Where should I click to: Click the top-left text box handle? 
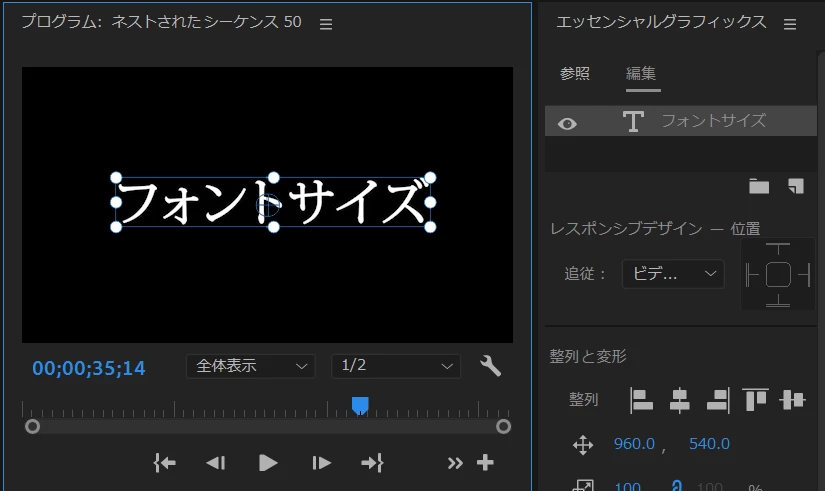[x=116, y=178]
